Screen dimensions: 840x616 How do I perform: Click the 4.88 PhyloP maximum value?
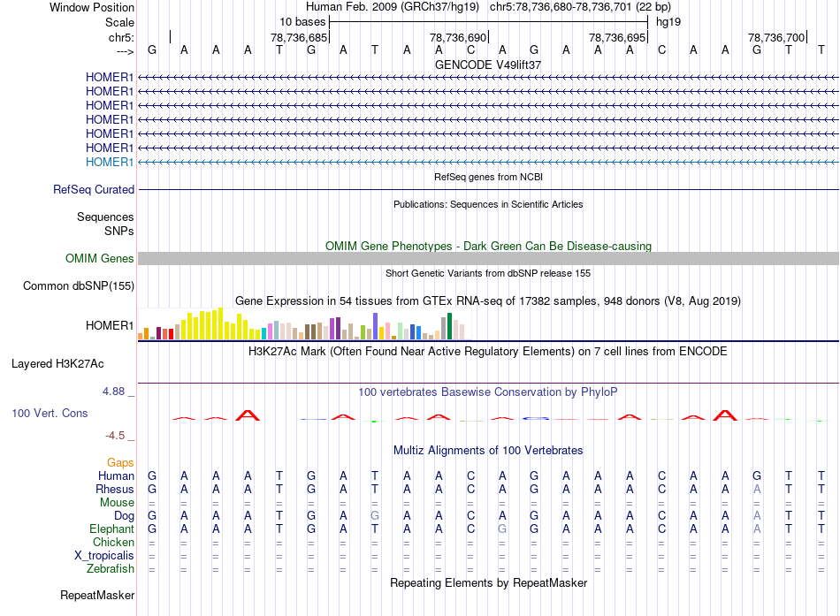click(113, 392)
